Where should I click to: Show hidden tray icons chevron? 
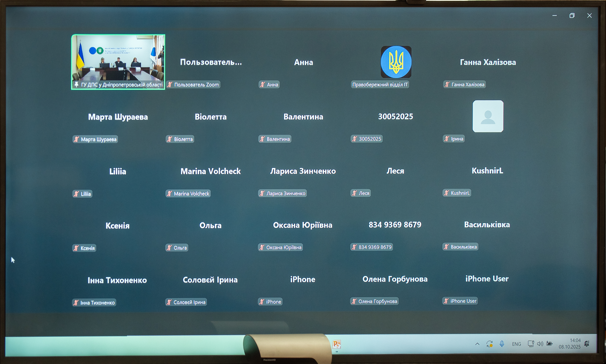(x=477, y=344)
